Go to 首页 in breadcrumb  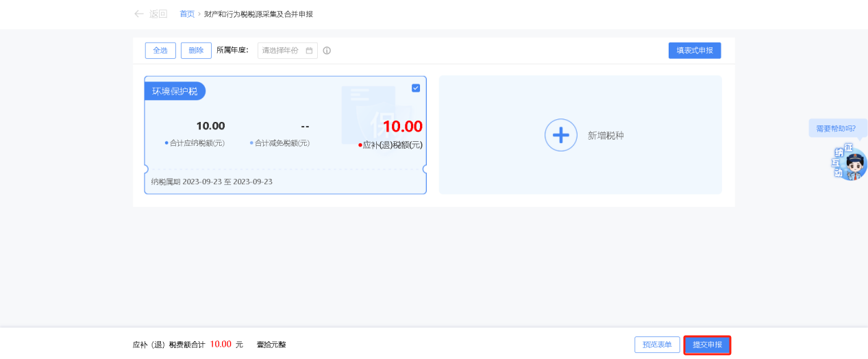pyautogui.click(x=187, y=14)
